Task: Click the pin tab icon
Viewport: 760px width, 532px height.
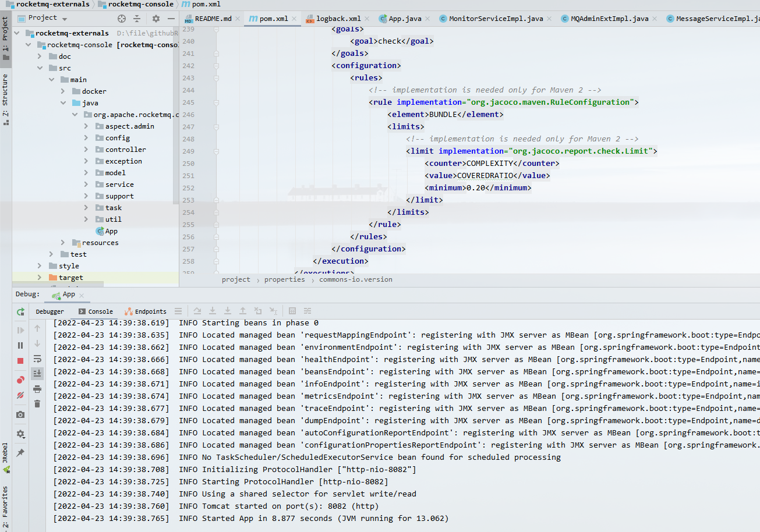Action: click(20, 452)
